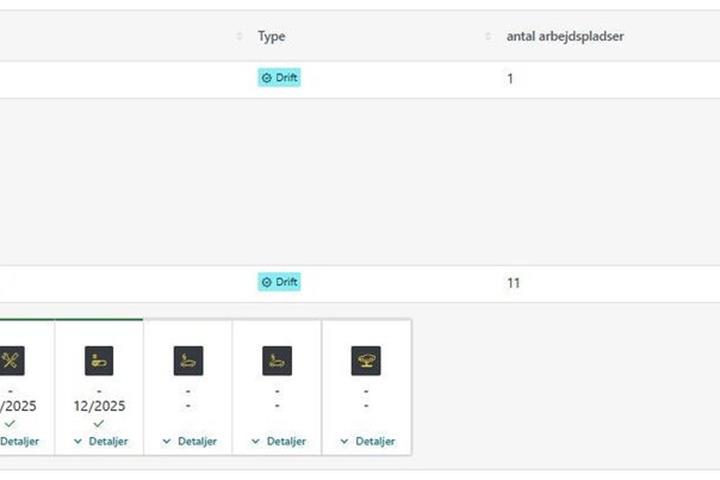Expand Detaljer in the fourth card
Image resolution: width=720 pixels, height=480 pixels.
pyautogui.click(x=278, y=441)
